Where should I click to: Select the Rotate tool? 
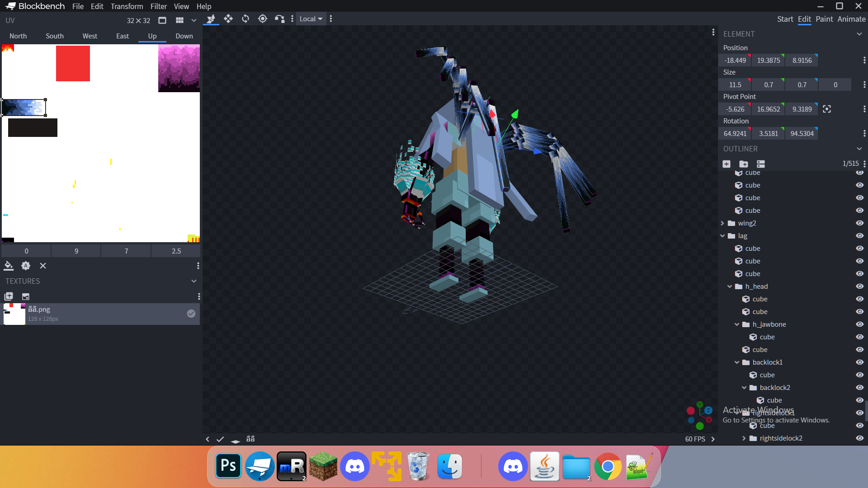(x=245, y=19)
